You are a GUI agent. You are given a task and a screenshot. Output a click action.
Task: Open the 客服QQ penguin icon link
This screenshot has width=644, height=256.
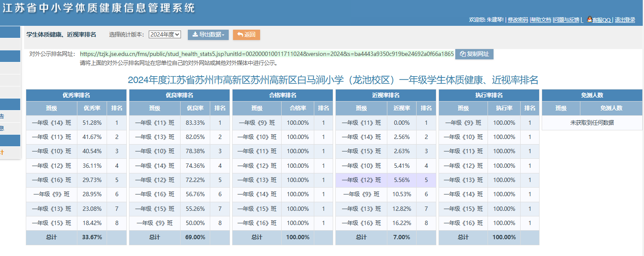click(598, 20)
